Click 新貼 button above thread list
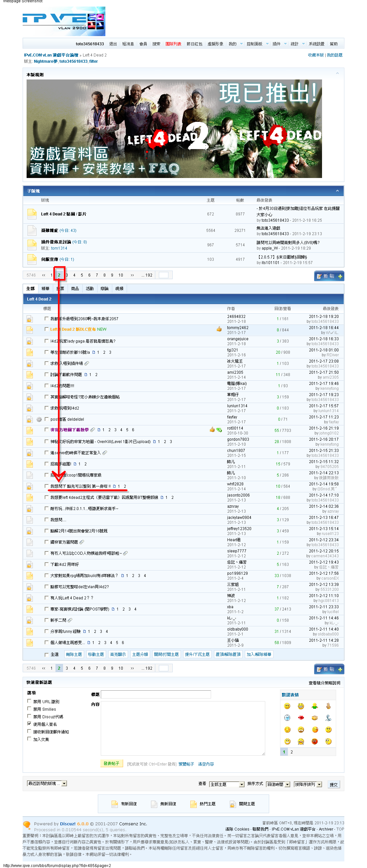 [329, 276]
